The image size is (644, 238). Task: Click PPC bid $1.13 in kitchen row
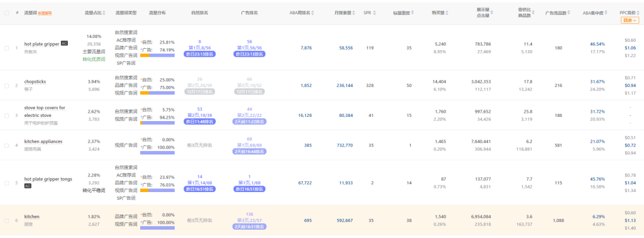tap(630, 220)
